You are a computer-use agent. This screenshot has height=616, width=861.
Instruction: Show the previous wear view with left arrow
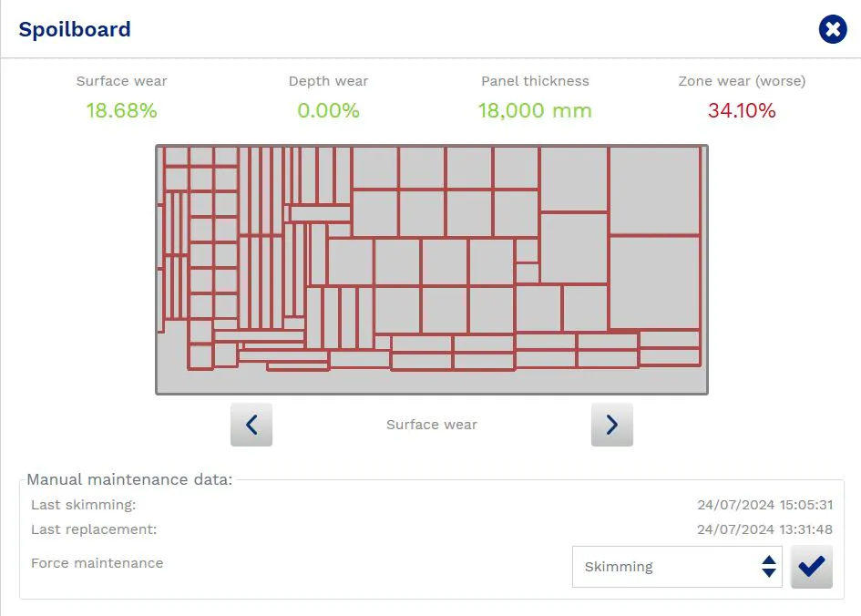click(x=251, y=425)
